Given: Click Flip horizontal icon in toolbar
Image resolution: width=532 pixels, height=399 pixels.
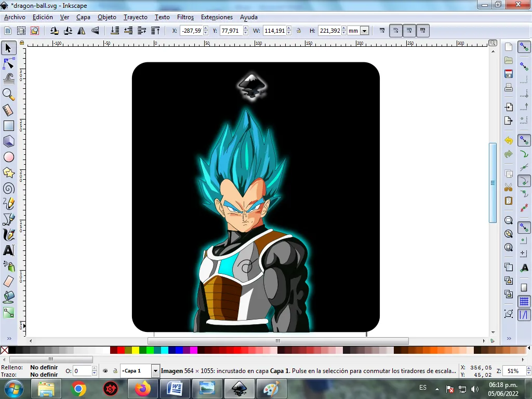Looking at the screenshot, I should [x=82, y=31].
